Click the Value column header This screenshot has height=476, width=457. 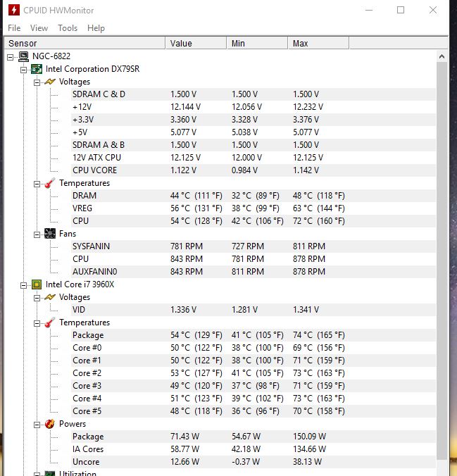tap(196, 43)
